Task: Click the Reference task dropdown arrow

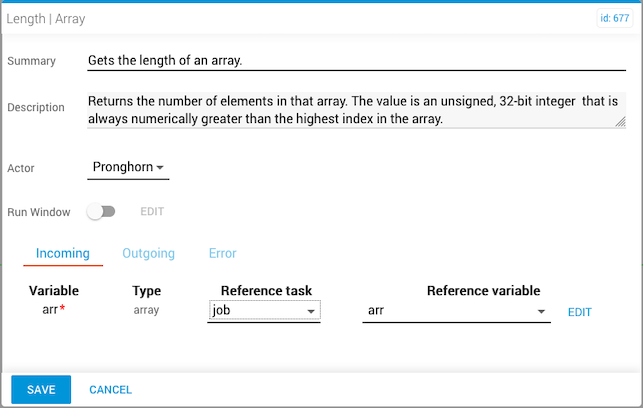Action: (311, 312)
